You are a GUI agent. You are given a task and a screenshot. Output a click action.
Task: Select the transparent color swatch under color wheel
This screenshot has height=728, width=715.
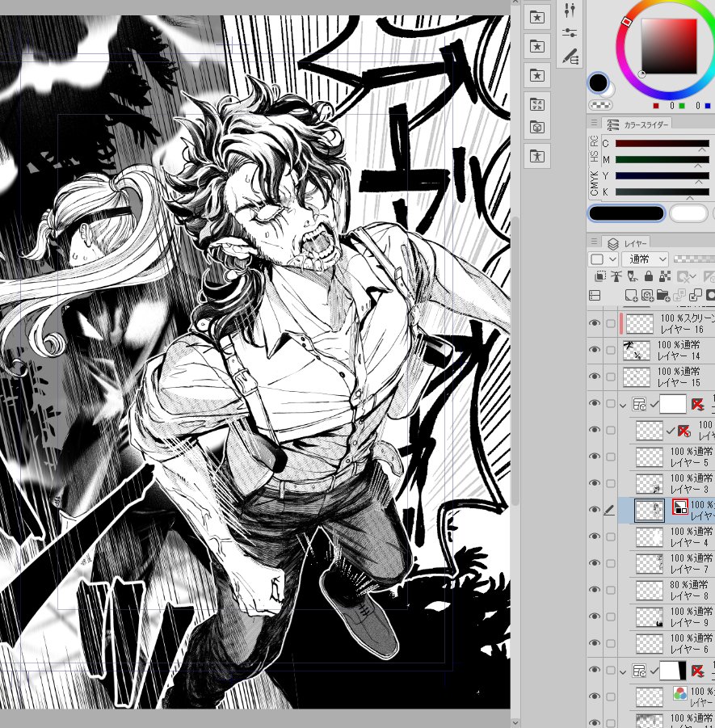click(x=601, y=105)
